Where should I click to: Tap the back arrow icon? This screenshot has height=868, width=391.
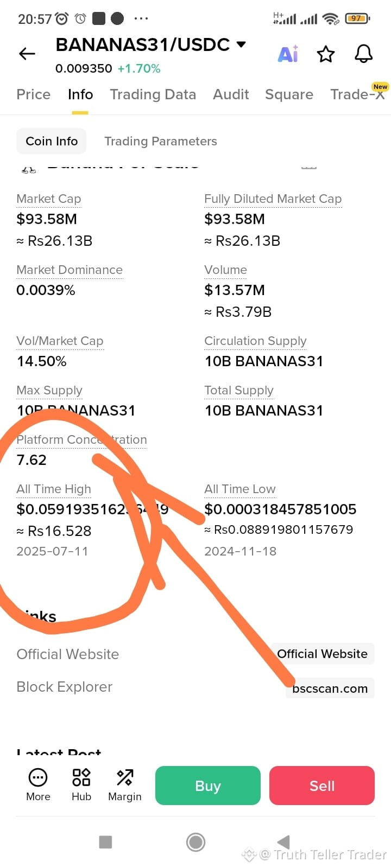tap(27, 54)
